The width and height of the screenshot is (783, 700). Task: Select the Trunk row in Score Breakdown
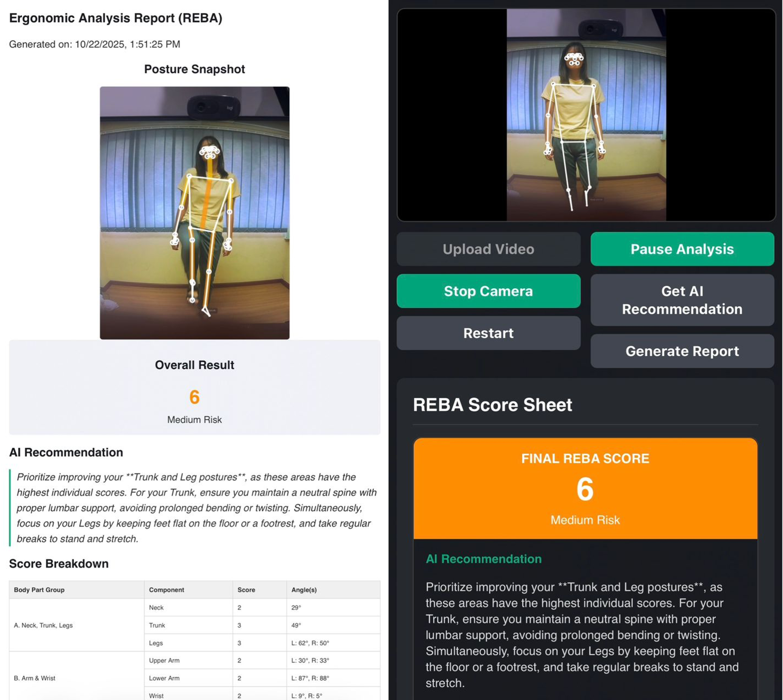click(157, 625)
